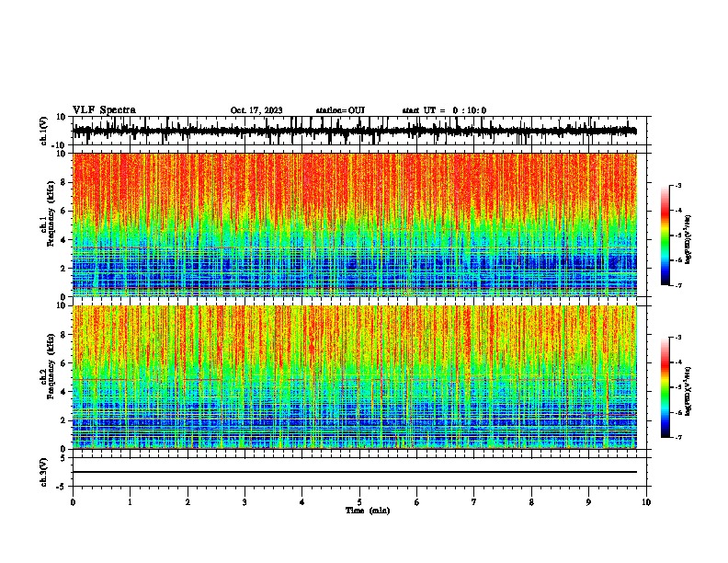
Task: Click the flat ch.3 voltage trace line
Action: click(x=355, y=472)
